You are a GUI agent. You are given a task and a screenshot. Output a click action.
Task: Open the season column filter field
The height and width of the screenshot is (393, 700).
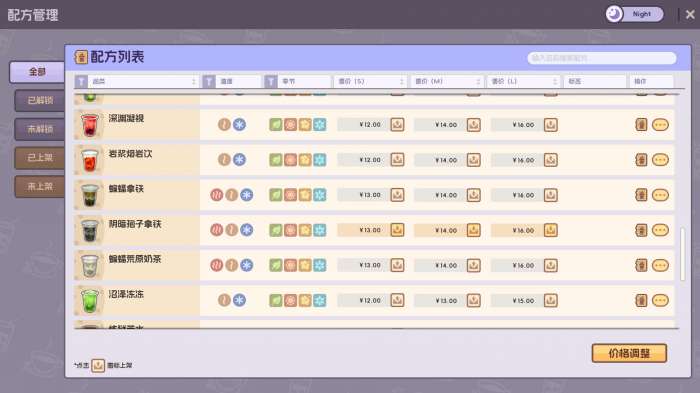tap(304, 82)
